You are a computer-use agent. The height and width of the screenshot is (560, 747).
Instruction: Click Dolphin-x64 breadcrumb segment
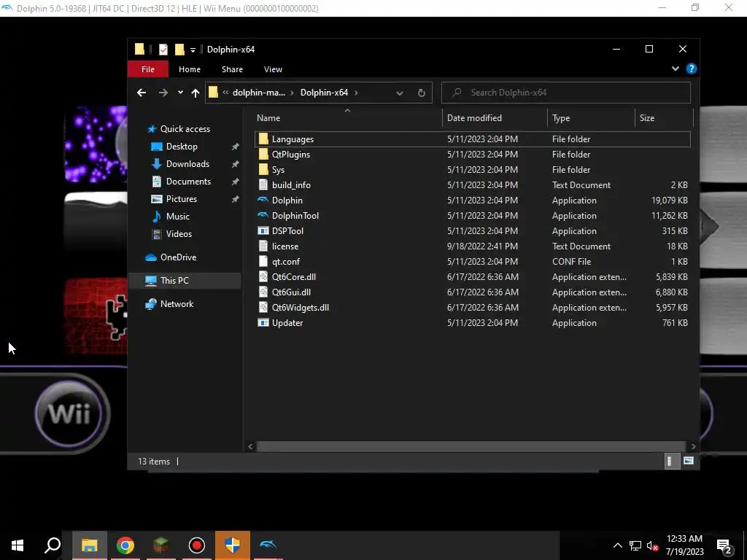(324, 93)
